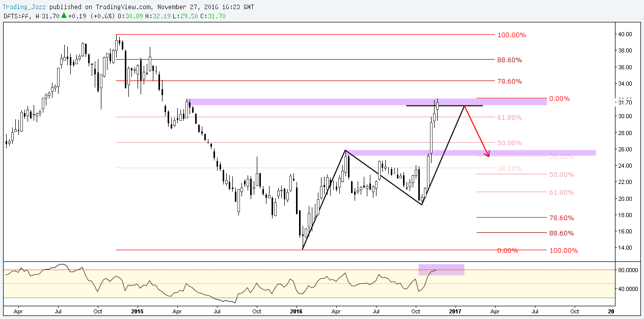Select the red 78.60% label near 34.00
The image size is (644, 319).
509,81
